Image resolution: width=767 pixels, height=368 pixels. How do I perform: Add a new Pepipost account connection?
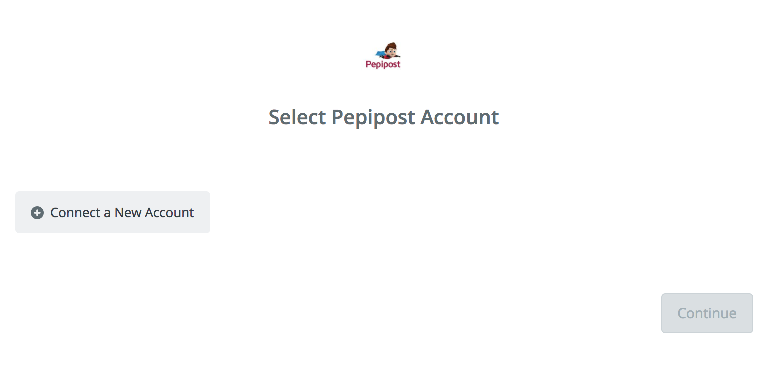point(113,212)
